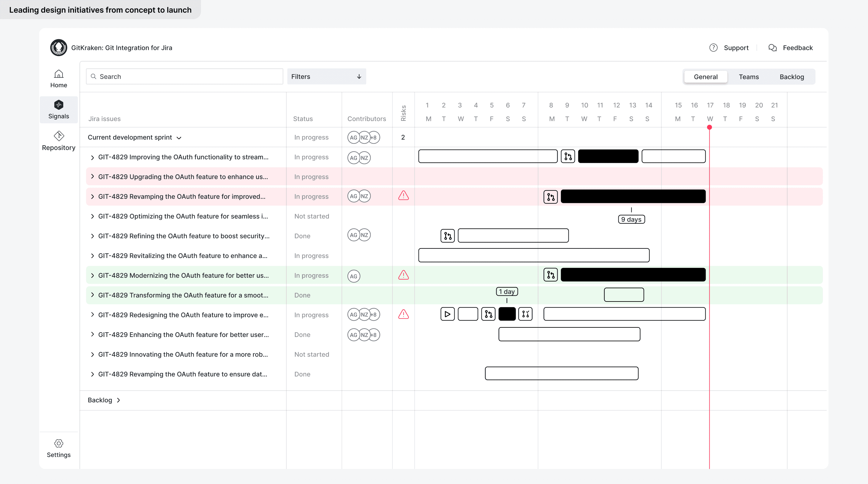
Task: Open the Signals sidebar icon
Action: coord(59,105)
